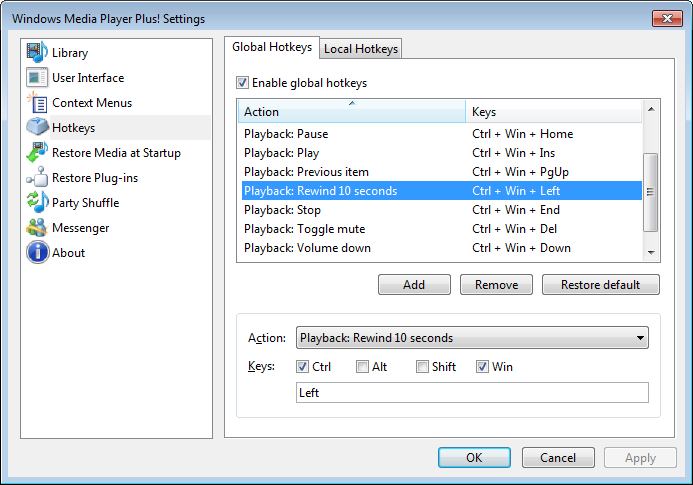Switch to the Global Hotkeys tab

coord(272,47)
